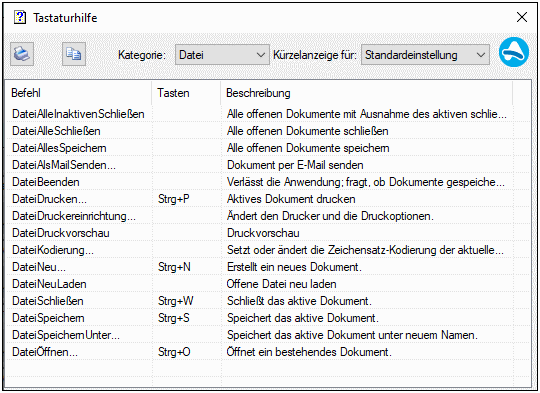Click description 'Speichert das aktive Dokument unter neuem Namen.'
This screenshot has width=540, height=393.
[352, 335]
